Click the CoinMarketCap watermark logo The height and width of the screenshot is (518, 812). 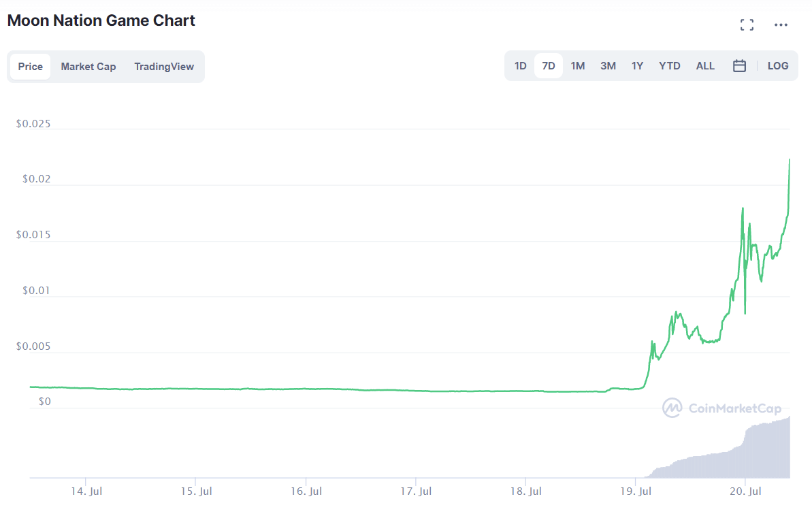(x=721, y=408)
